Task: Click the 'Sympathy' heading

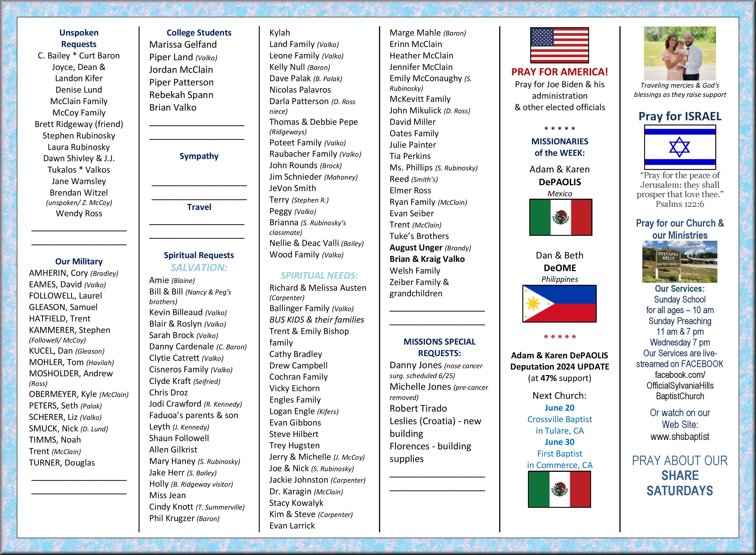Action: tap(199, 156)
